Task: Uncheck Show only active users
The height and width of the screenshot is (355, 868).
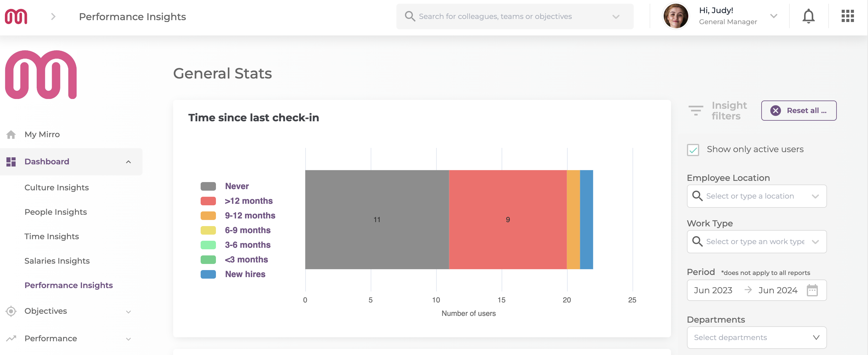Action: click(693, 150)
